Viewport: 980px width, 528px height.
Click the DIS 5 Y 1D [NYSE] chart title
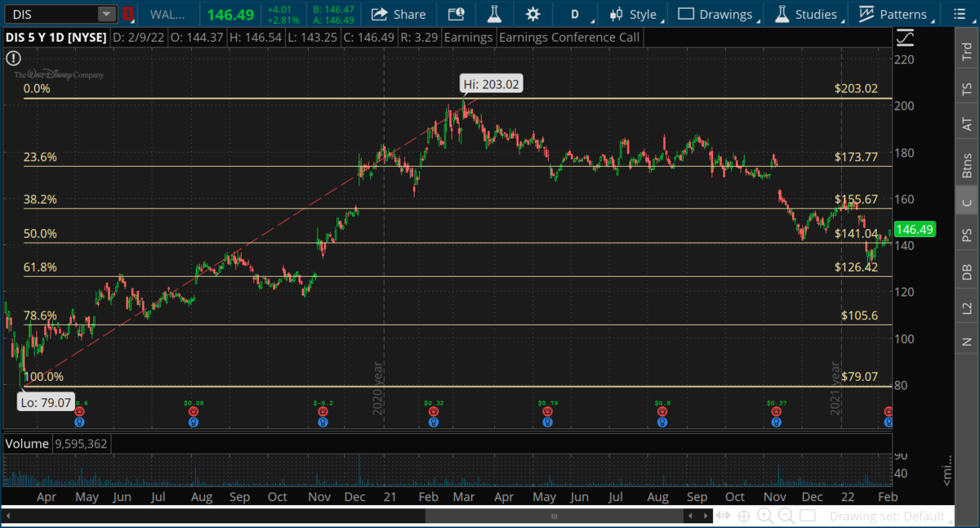coord(55,38)
